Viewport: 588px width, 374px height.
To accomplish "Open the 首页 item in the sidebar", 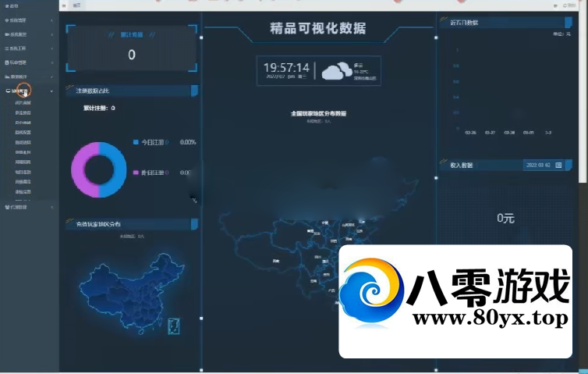I will [12, 6].
